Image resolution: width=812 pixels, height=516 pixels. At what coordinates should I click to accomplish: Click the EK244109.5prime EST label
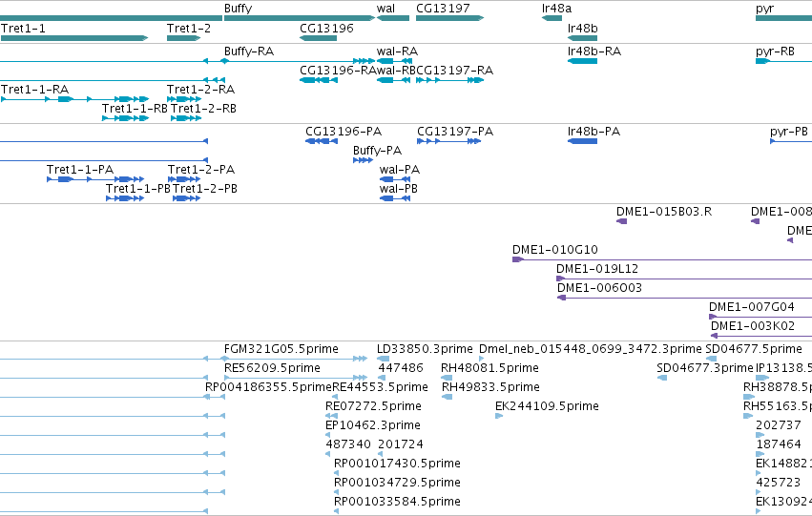547,406
